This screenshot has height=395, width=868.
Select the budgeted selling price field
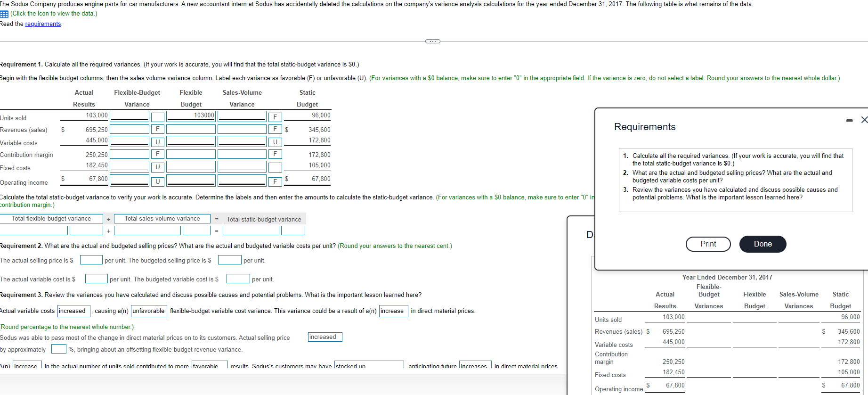pyautogui.click(x=230, y=260)
